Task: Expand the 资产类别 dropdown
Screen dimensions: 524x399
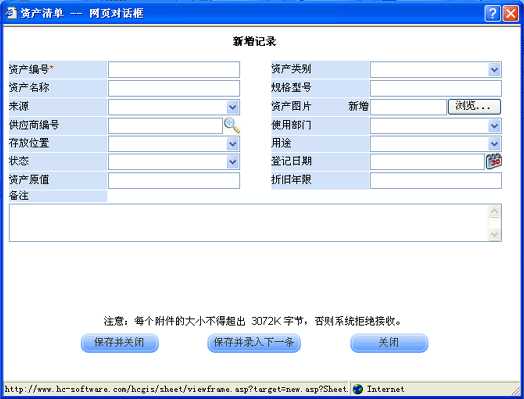Action: click(x=494, y=70)
